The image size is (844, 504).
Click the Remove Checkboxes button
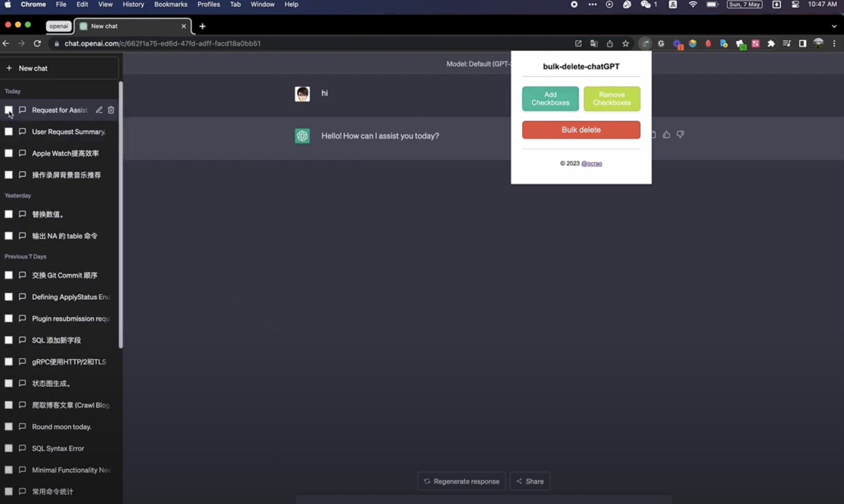(612, 99)
